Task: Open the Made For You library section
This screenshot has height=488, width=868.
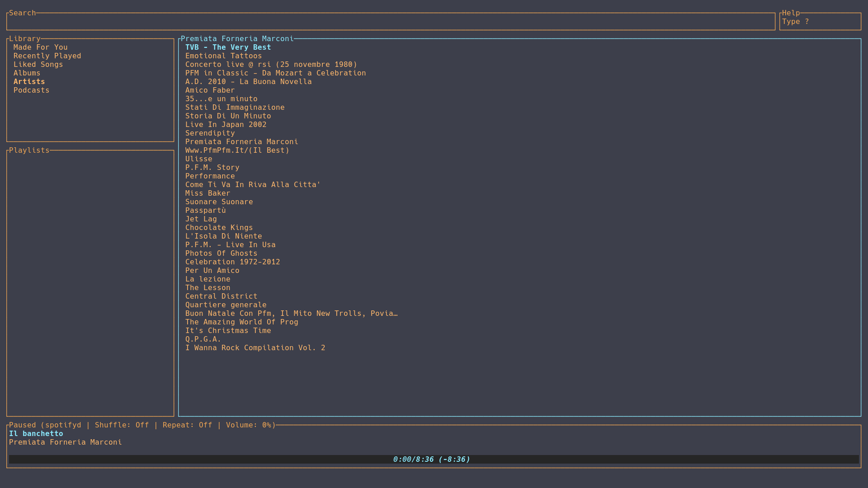Action: [x=40, y=47]
